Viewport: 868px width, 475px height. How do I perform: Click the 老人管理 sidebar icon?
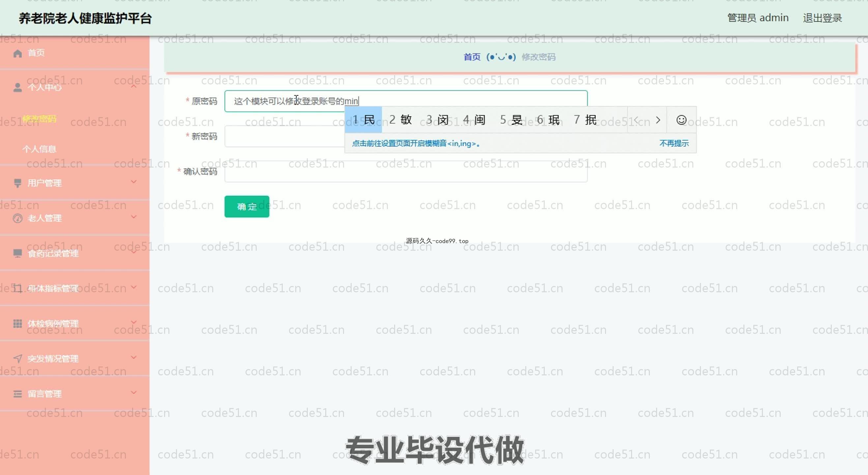(x=17, y=218)
